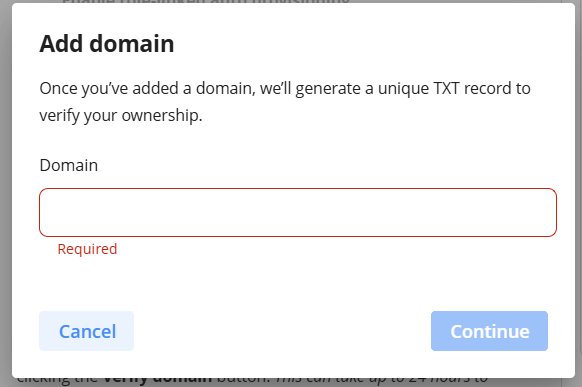Click the word 'unique' in the description
The height and width of the screenshot is (387, 582).
[403, 89]
